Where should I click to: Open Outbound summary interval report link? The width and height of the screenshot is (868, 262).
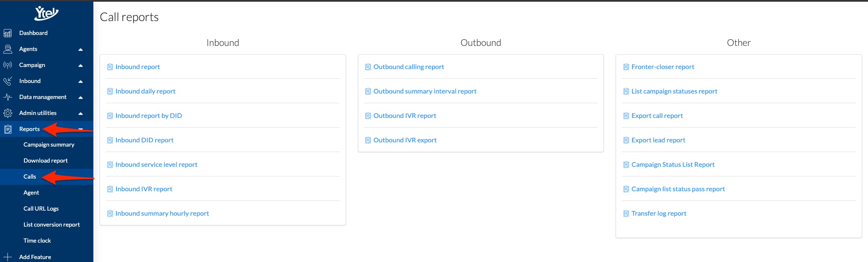click(x=425, y=91)
